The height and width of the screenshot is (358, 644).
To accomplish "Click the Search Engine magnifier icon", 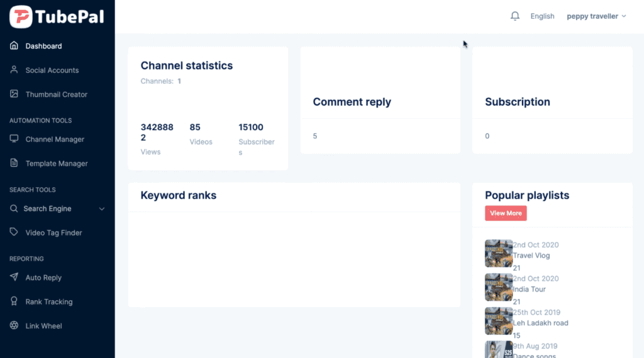I will click(14, 209).
